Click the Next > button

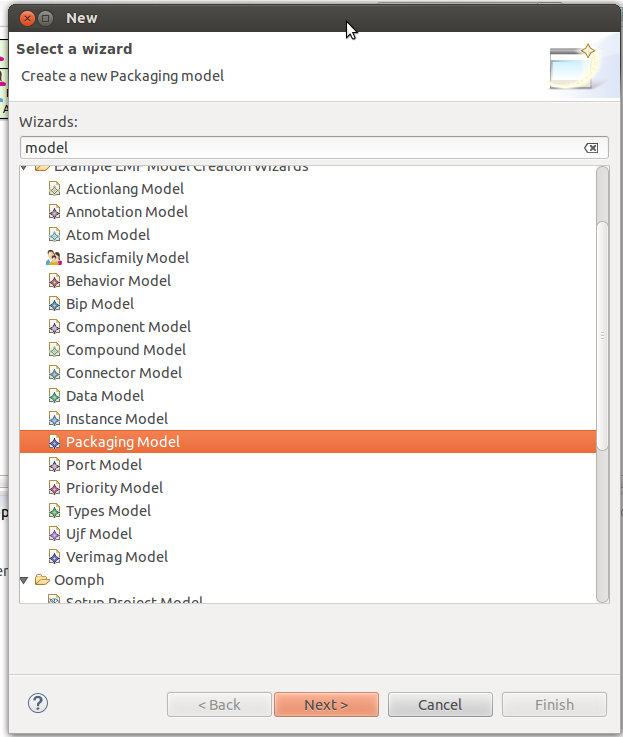pyautogui.click(x=326, y=705)
